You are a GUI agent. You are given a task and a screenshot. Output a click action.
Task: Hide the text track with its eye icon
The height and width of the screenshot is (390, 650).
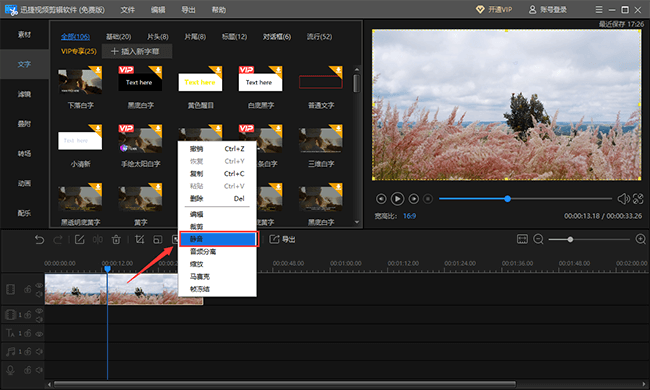coord(39,334)
